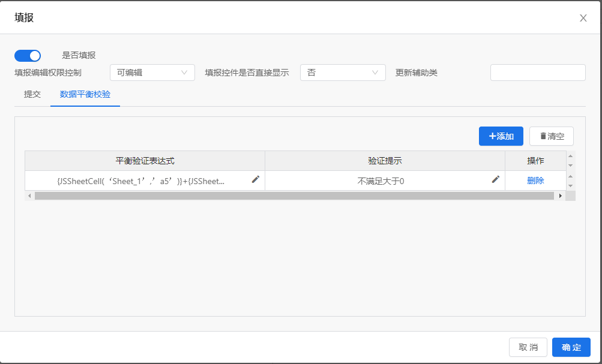Click the 平衡验证表达式 column header

[x=145, y=161]
